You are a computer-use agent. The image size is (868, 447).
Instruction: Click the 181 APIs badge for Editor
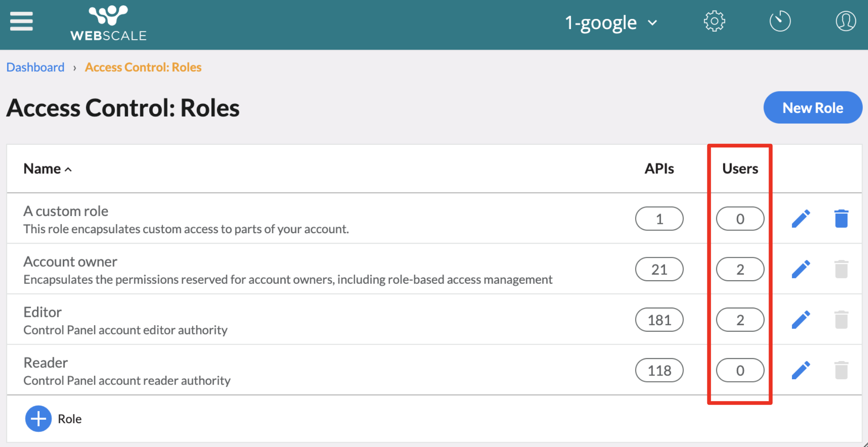point(659,320)
